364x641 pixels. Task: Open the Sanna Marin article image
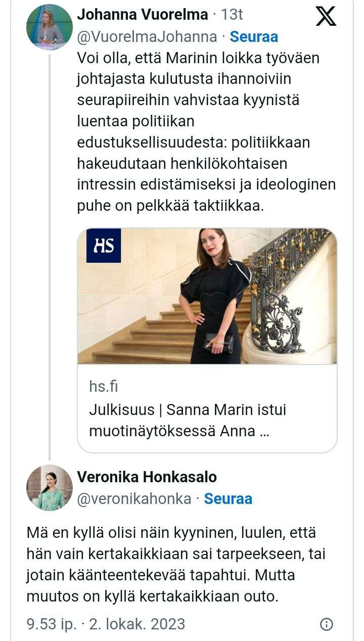[x=207, y=296]
